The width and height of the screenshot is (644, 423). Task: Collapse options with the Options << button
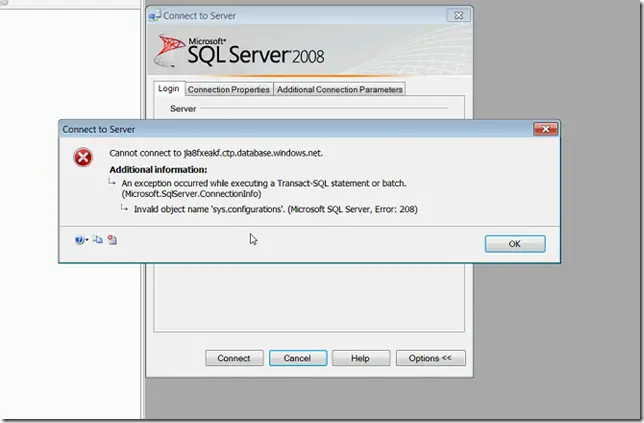click(x=431, y=358)
